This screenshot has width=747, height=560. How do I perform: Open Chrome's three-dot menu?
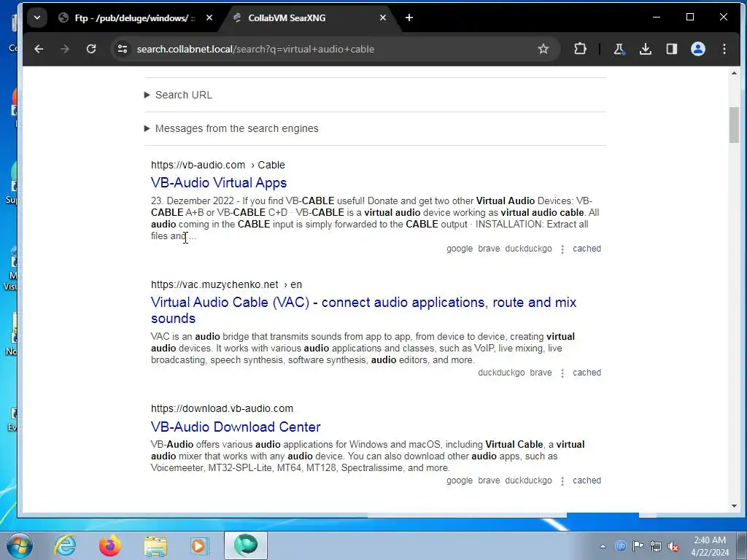[x=724, y=49]
